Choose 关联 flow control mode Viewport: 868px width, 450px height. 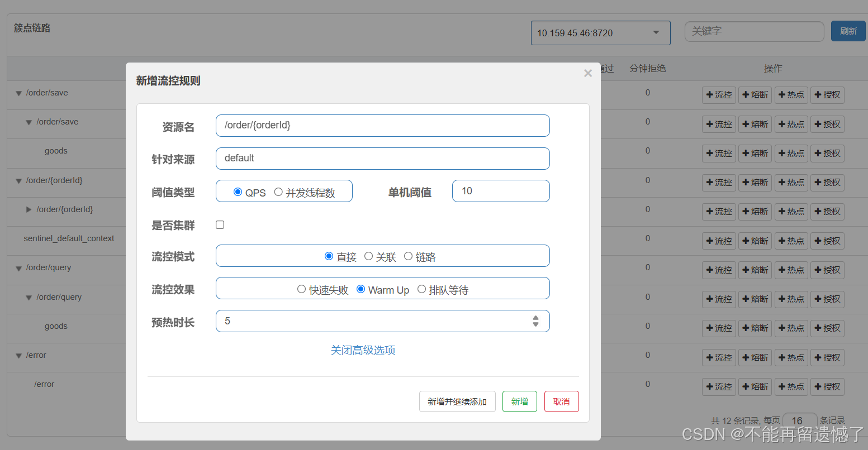coord(368,256)
